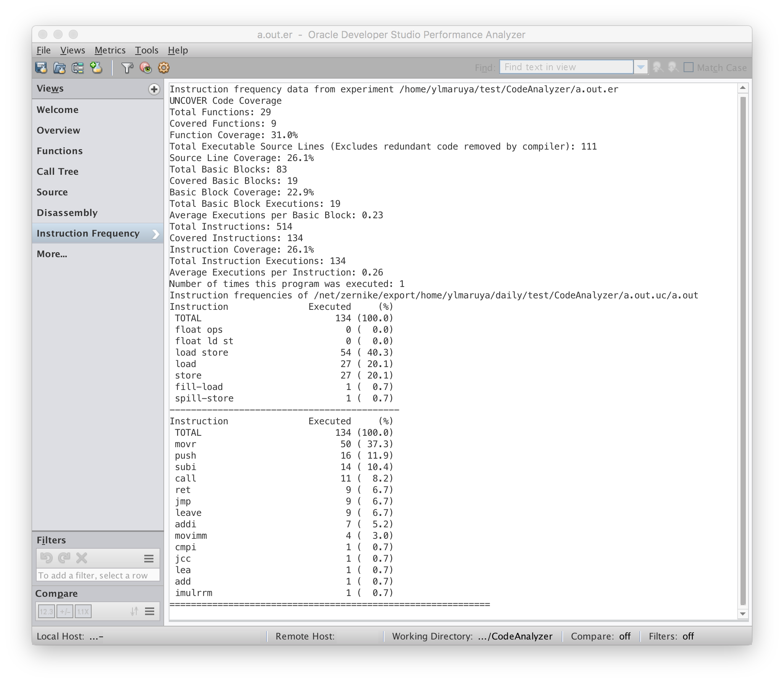This screenshot has width=784, height=683.
Task: Open the Metrics menu
Action: pyautogui.click(x=110, y=50)
